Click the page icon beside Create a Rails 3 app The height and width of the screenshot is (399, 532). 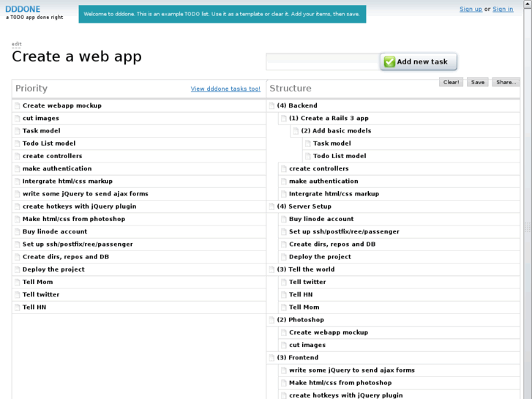[x=284, y=119]
